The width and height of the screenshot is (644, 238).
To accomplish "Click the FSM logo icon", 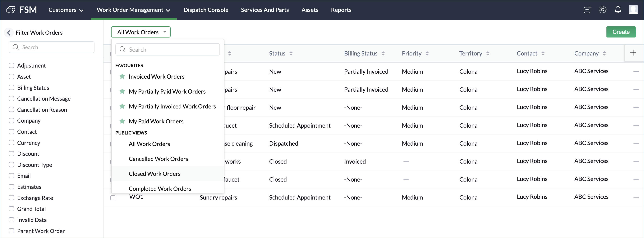I will (x=11, y=10).
